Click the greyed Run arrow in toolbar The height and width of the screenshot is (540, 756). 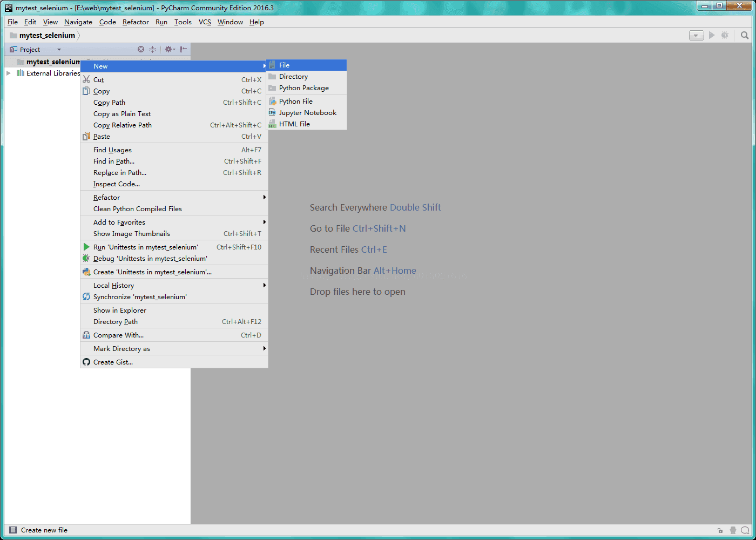[x=712, y=35]
